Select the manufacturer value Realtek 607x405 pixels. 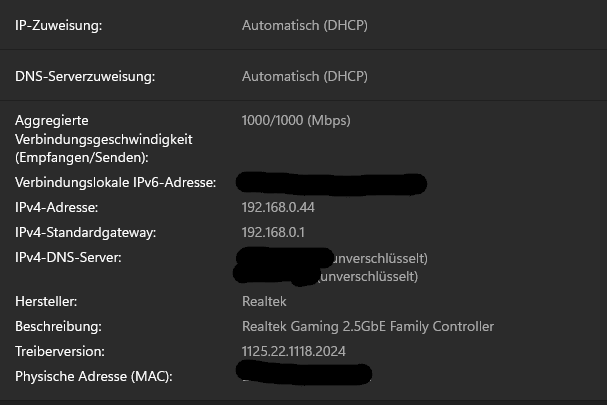[x=264, y=301]
